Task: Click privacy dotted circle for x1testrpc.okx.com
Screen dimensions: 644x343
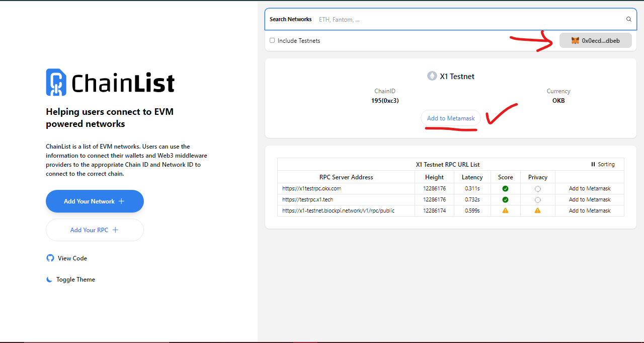Action: [x=537, y=188]
